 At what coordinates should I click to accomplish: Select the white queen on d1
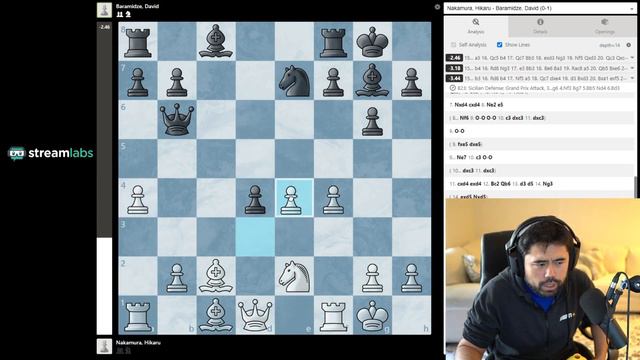click(x=255, y=316)
